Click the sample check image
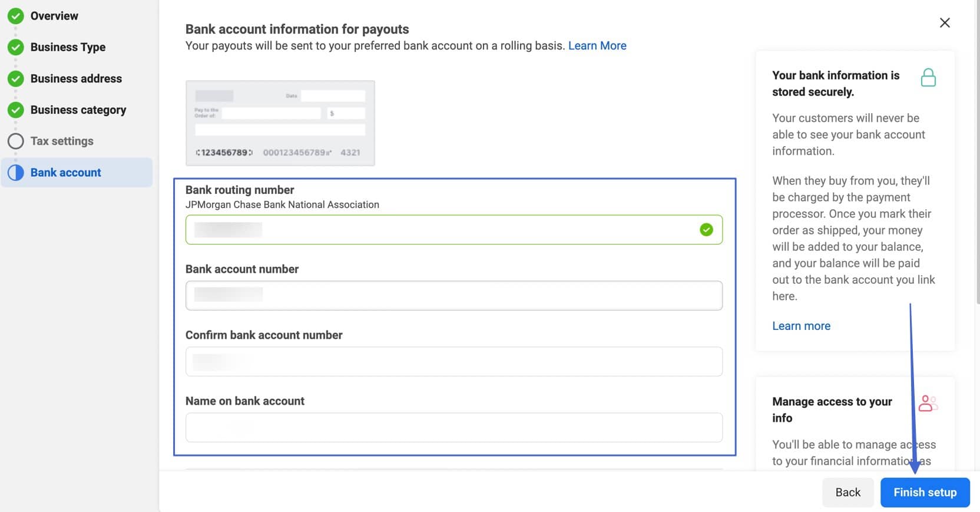 click(x=280, y=123)
